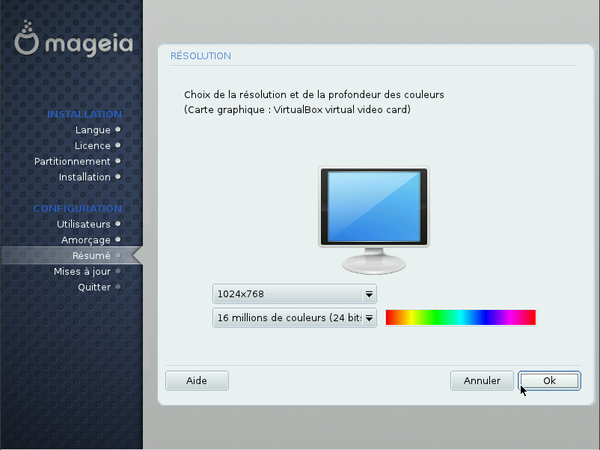Click the CONFIGURATION section heading
Image resolution: width=600 pixels, height=450 pixels.
(x=77, y=209)
